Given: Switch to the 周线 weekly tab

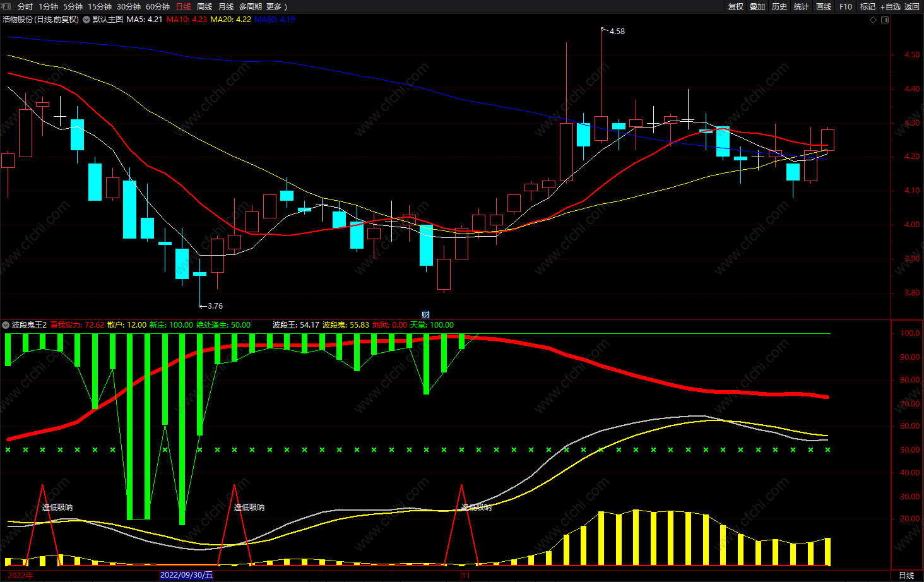Looking at the screenshot, I should [204, 6].
